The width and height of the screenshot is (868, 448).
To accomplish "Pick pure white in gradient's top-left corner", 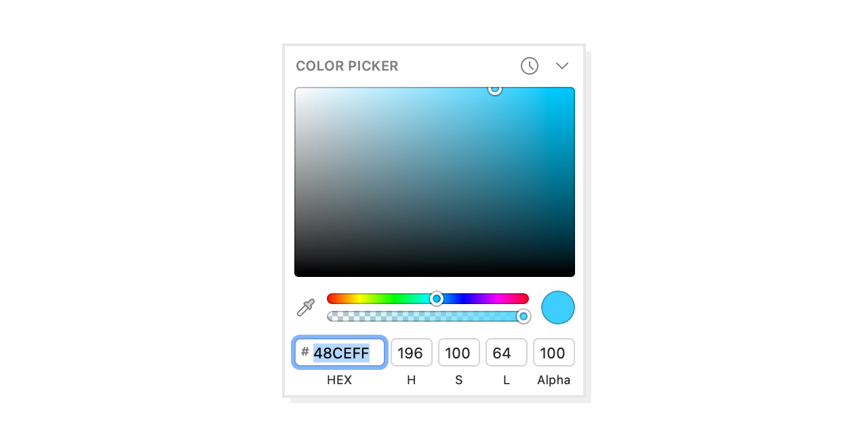I will pyautogui.click(x=296, y=90).
